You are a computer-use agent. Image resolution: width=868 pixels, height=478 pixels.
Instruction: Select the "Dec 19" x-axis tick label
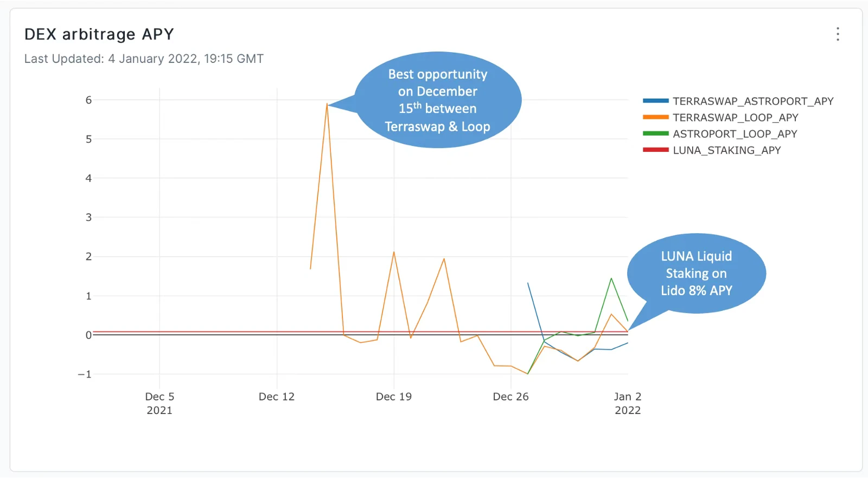pos(394,397)
